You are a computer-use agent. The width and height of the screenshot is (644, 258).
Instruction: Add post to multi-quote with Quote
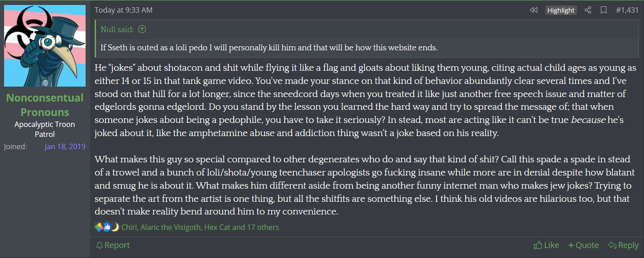coord(583,245)
